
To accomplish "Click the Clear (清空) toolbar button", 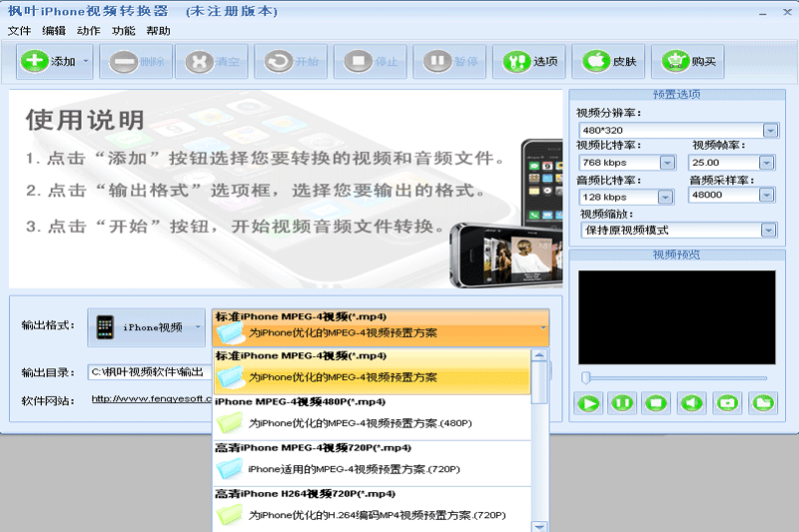I will [x=212, y=62].
